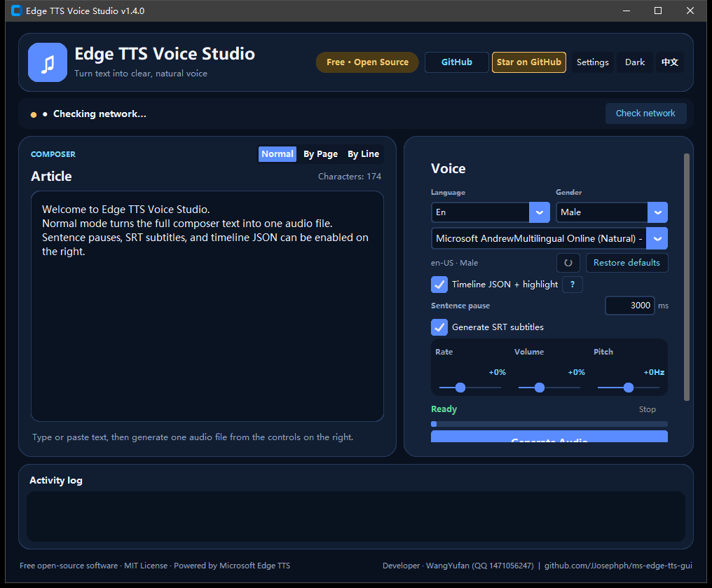Click the Rate slider handle
712x588 pixels.
click(x=460, y=388)
